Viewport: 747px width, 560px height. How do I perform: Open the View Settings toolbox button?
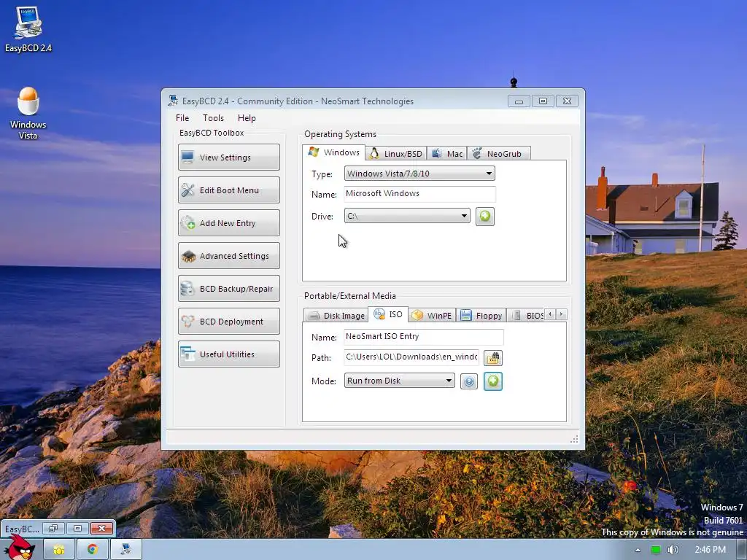coord(228,157)
